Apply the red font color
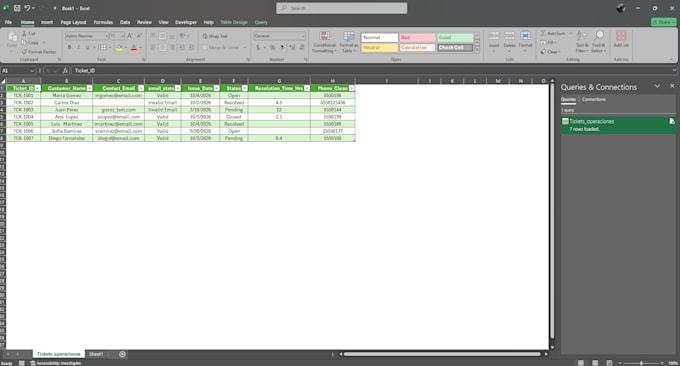The image size is (680, 366). pos(134,47)
